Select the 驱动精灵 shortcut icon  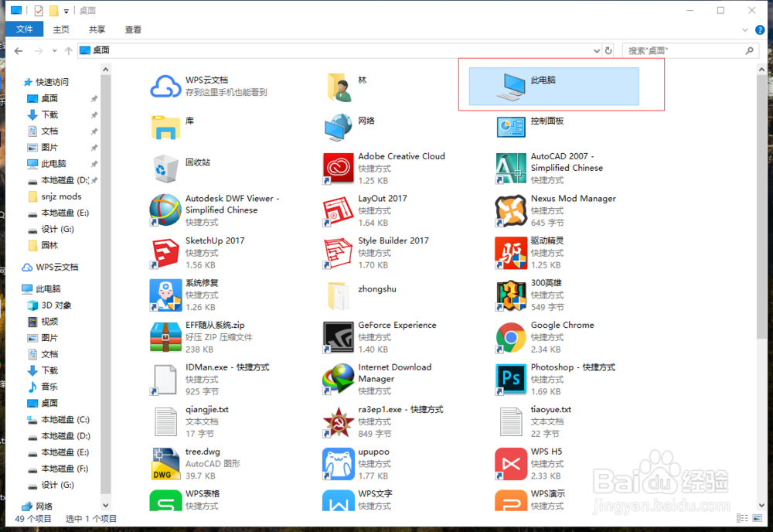tap(511, 253)
